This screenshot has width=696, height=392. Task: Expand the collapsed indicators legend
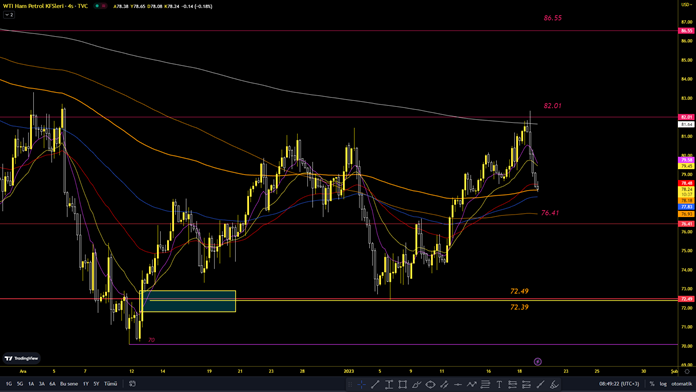[9, 15]
